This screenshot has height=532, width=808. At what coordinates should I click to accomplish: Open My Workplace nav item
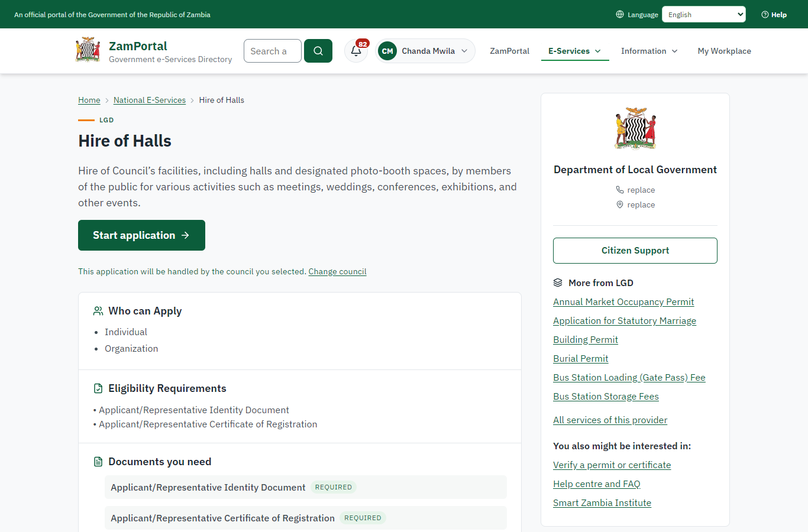pyautogui.click(x=724, y=51)
